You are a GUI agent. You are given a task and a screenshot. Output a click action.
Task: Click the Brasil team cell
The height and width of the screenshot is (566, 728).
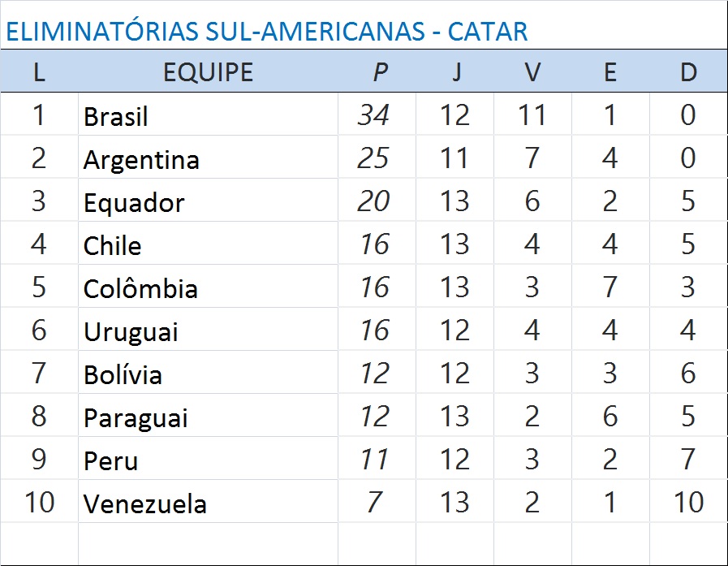point(116,116)
